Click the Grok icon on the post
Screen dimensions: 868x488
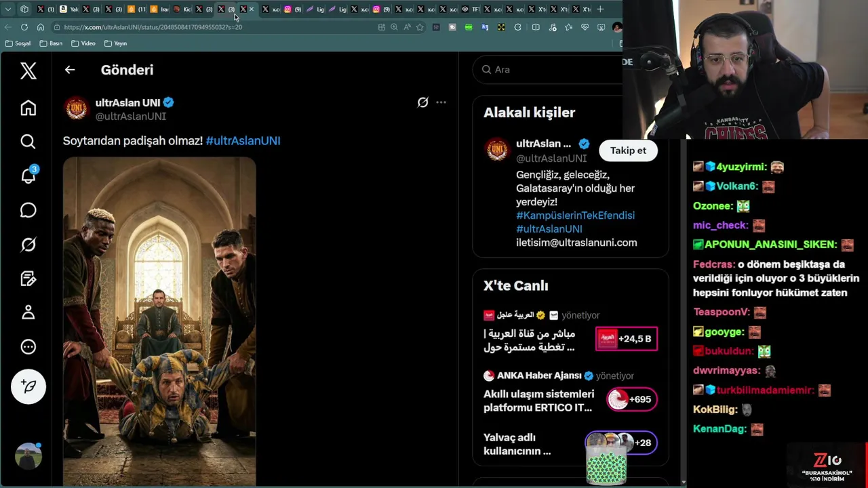tap(422, 102)
